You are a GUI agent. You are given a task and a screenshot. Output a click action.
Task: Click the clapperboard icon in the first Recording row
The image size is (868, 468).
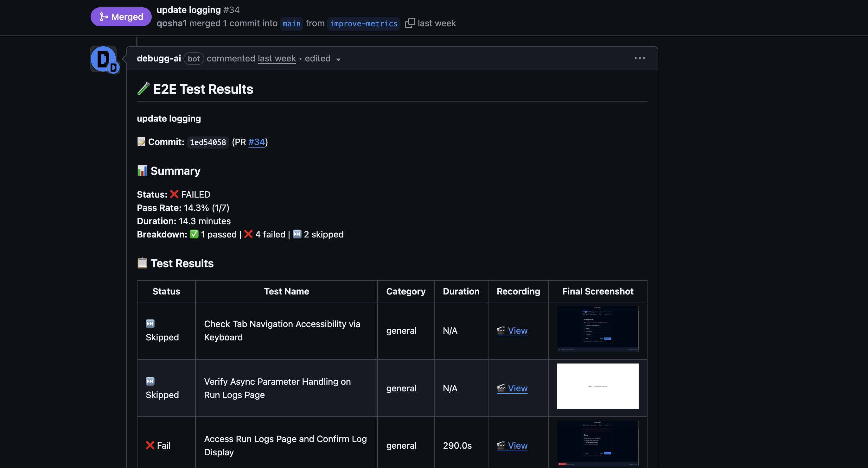tap(501, 330)
